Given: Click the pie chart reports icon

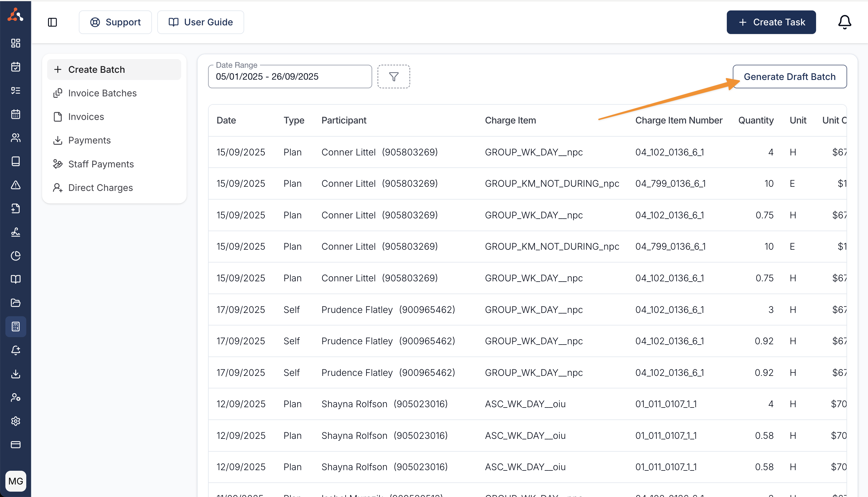Looking at the screenshot, I should click(x=16, y=256).
